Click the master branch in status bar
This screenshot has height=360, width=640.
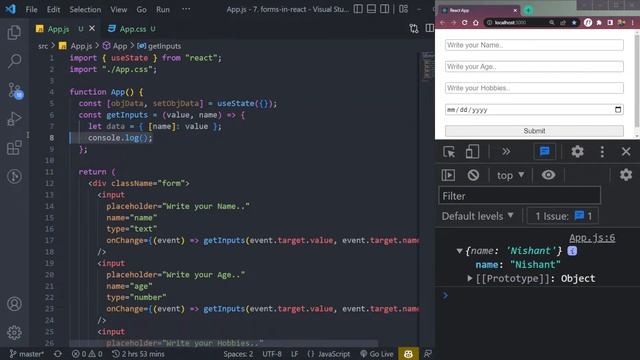27,354
